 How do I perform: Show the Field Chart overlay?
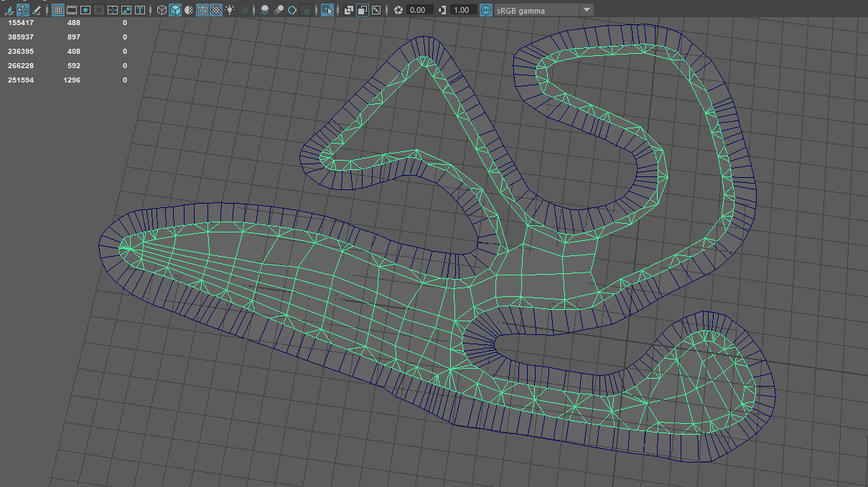[113, 10]
